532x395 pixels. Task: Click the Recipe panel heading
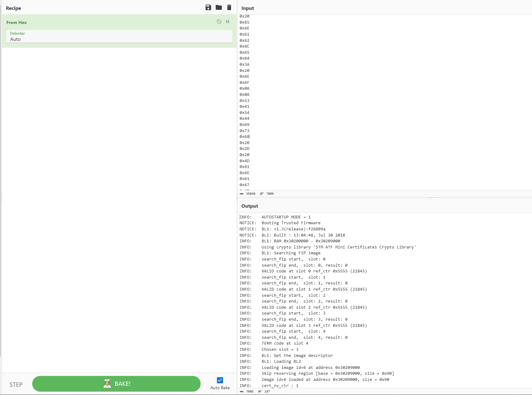13,8
